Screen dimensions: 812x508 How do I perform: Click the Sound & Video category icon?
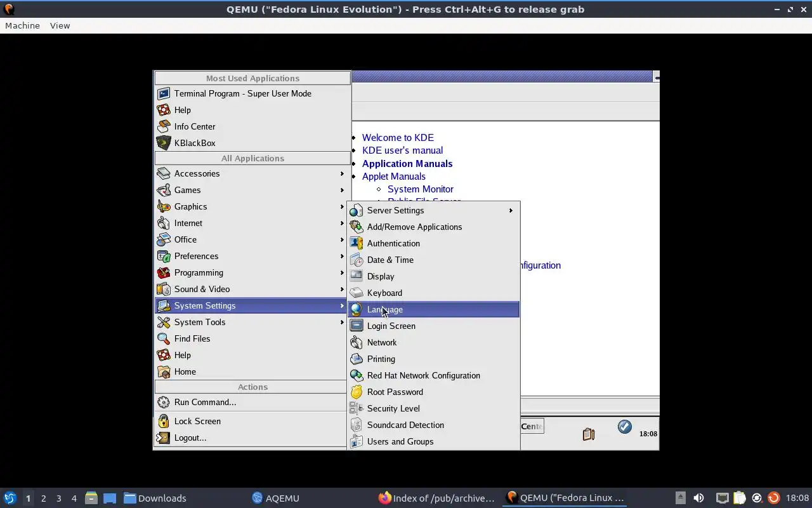[x=164, y=289]
